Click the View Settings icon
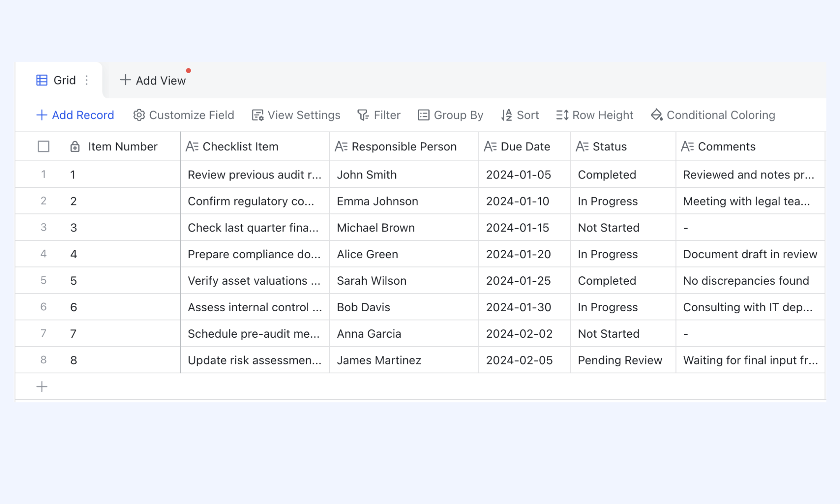 point(257,115)
